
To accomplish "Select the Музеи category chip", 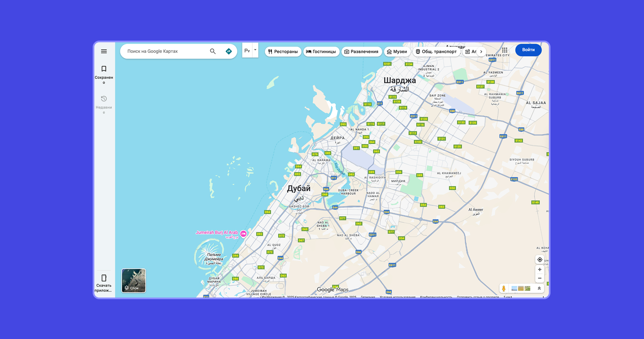I will coord(397,52).
